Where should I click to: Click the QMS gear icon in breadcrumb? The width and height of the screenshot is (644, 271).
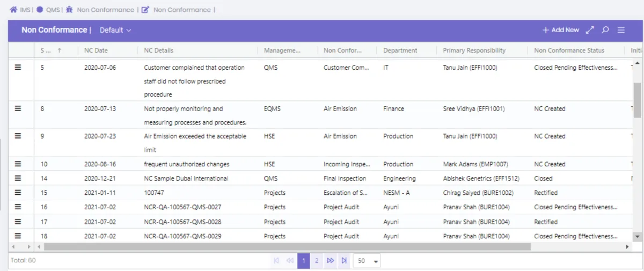pyautogui.click(x=40, y=10)
